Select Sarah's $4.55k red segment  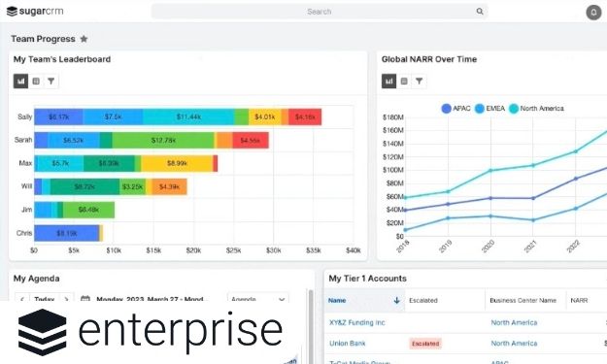[x=251, y=140]
